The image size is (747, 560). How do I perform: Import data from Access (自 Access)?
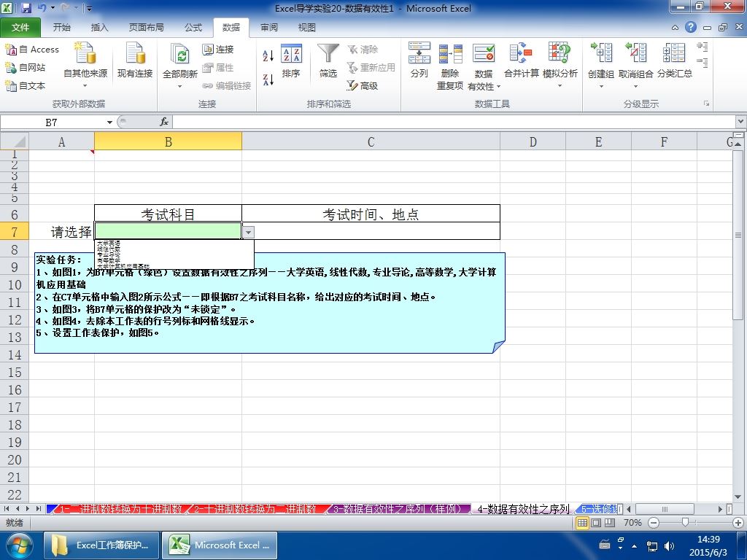click(32, 50)
